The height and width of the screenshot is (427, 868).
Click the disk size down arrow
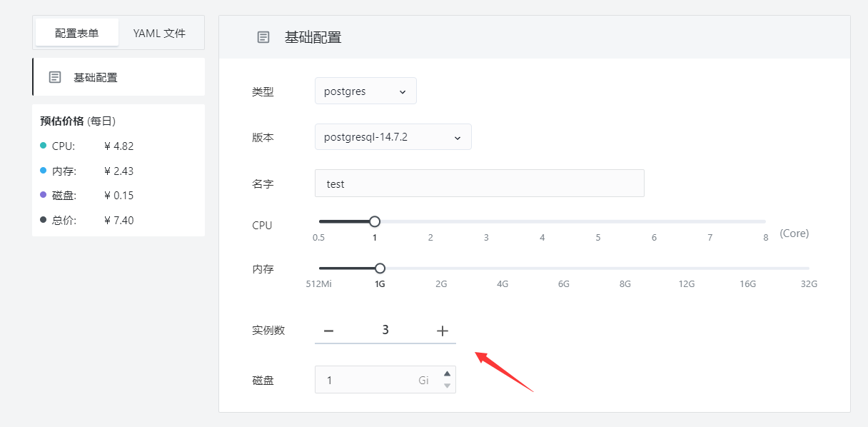(448, 386)
